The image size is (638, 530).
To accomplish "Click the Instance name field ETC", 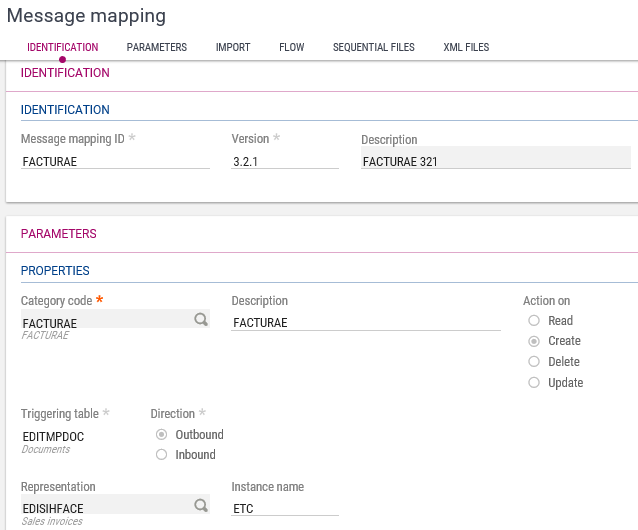I will [284, 508].
